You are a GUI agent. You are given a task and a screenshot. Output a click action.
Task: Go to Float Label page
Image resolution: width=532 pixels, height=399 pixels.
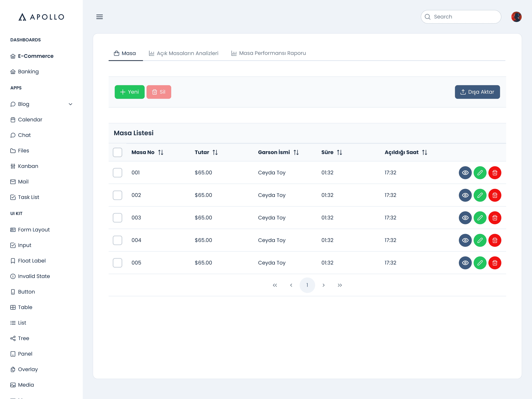pos(28,261)
